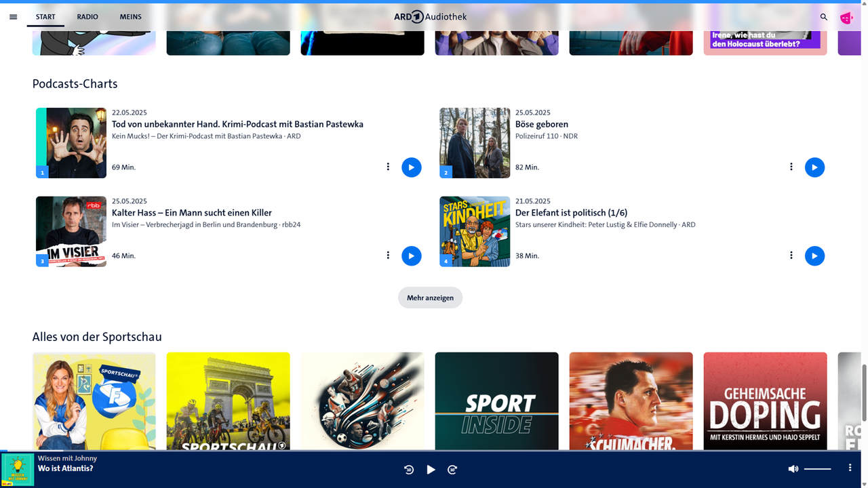This screenshot has height=488, width=868.
Task: Click the Mehr anzeigen button
Action: pos(430,298)
